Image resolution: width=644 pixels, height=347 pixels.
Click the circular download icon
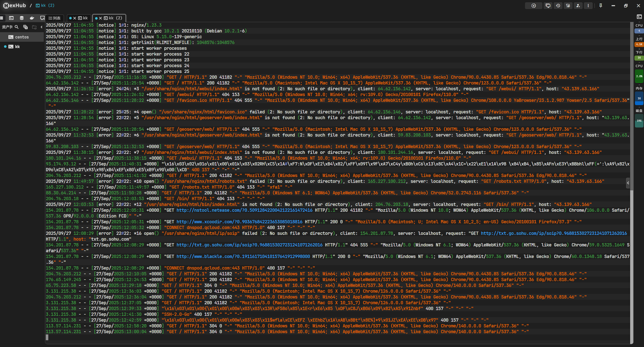point(534,6)
